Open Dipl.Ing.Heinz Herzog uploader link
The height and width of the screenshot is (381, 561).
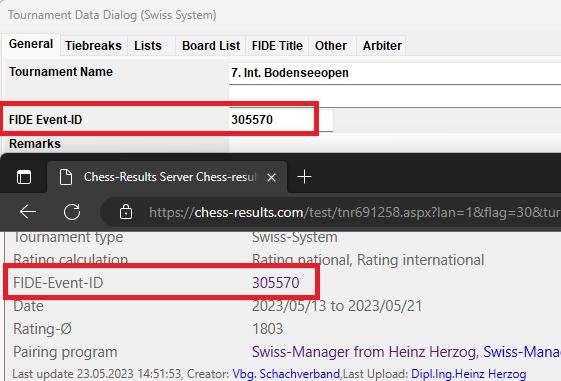point(468,374)
